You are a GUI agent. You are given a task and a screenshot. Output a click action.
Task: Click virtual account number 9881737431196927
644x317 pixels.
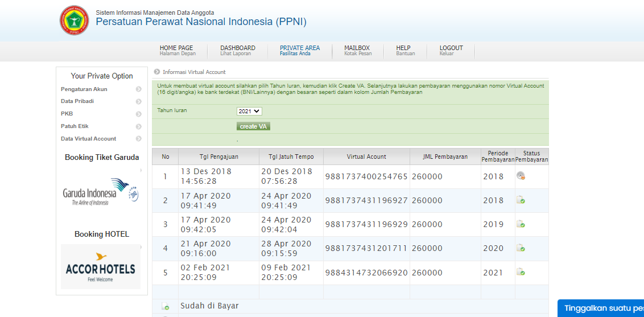click(x=366, y=200)
